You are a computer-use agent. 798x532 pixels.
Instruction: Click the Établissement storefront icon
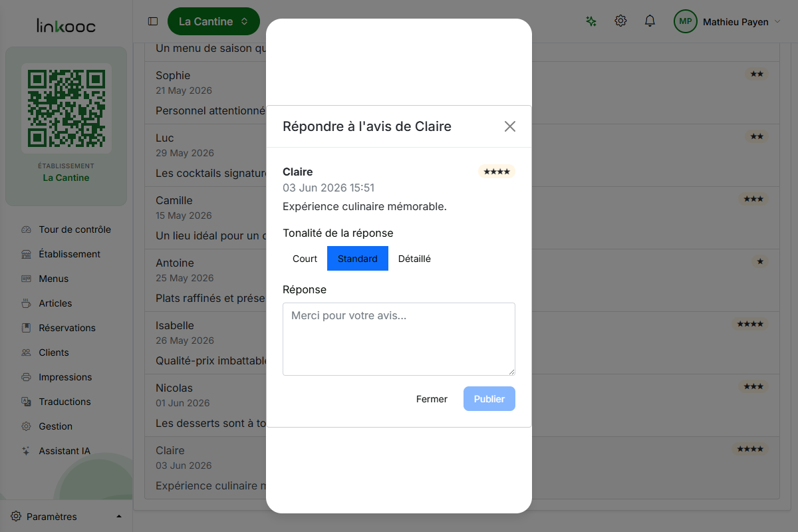click(26, 254)
